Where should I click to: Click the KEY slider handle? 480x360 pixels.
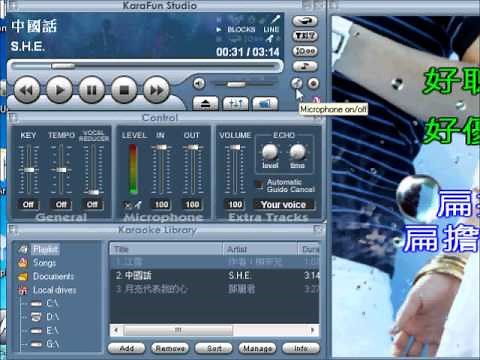pyautogui.click(x=29, y=170)
